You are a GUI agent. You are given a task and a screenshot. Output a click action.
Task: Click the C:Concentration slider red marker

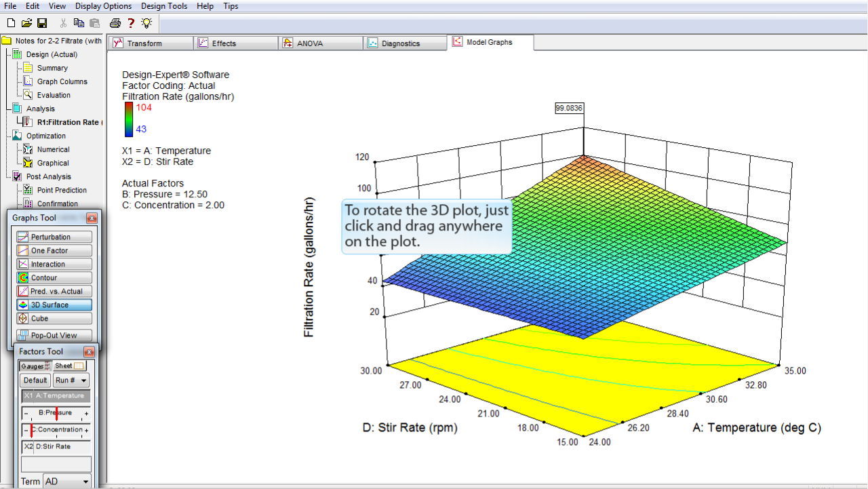pos(32,429)
